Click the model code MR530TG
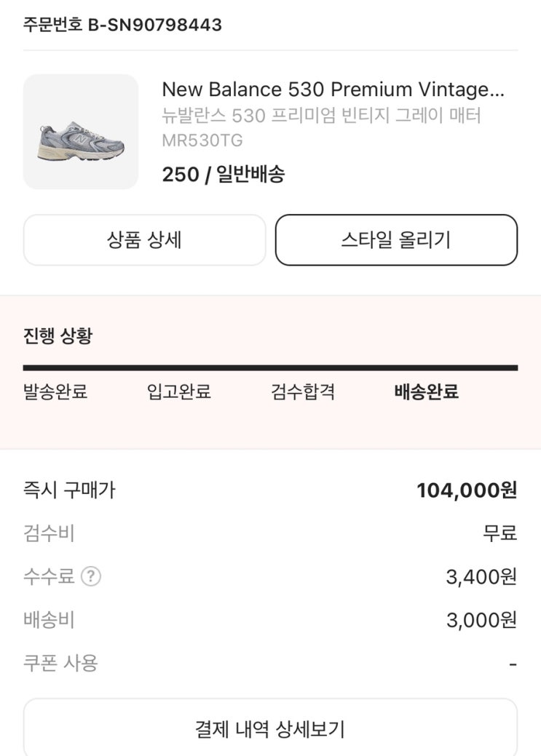 (x=202, y=140)
